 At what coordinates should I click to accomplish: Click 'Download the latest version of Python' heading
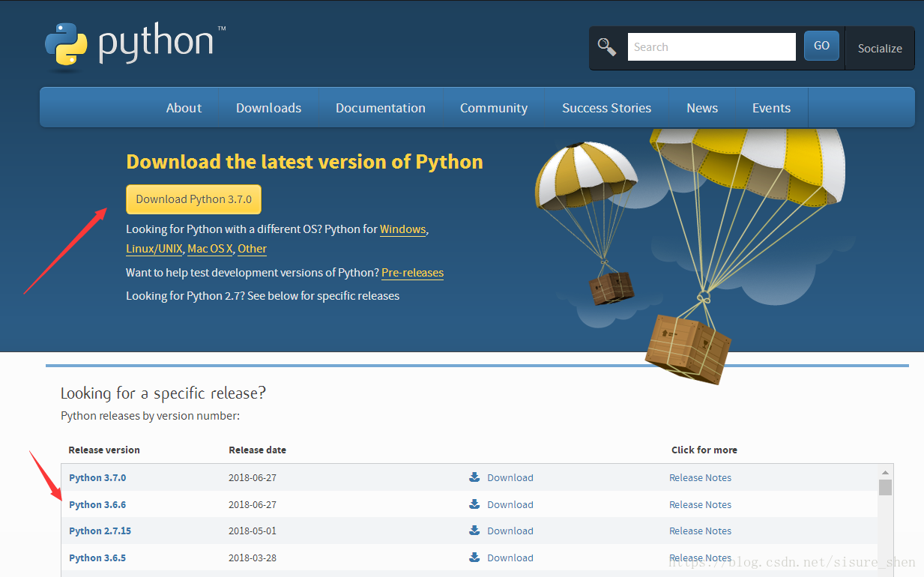coord(304,162)
